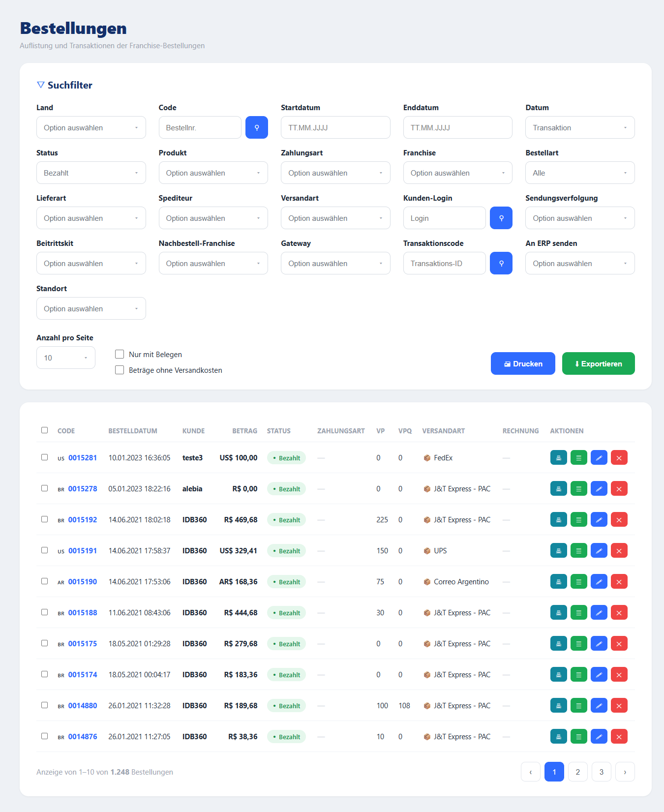The width and height of the screenshot is (664, 812).
Task: Click the Startdatum date input field
Action: [335, 127]
